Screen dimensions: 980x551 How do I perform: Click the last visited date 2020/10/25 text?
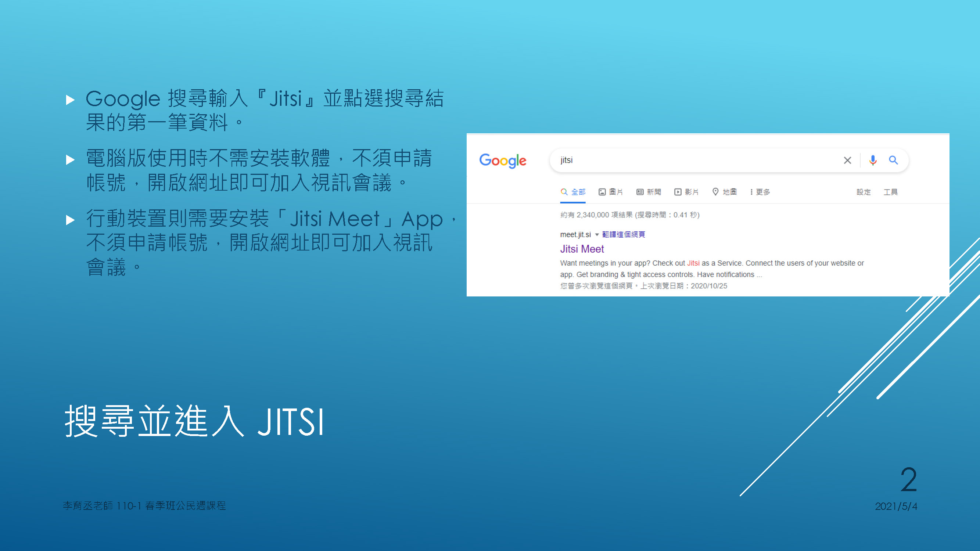(x=708, y=286)
